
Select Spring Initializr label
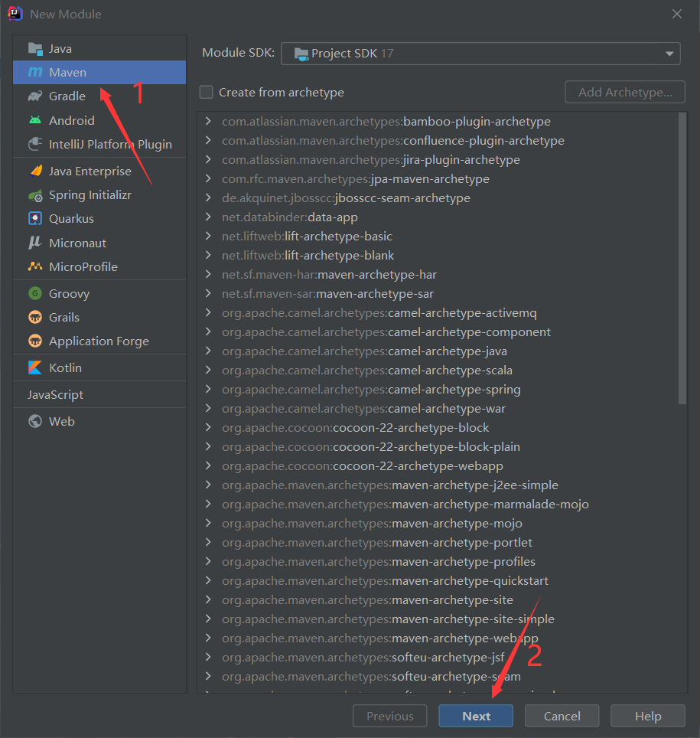point(90,195)
